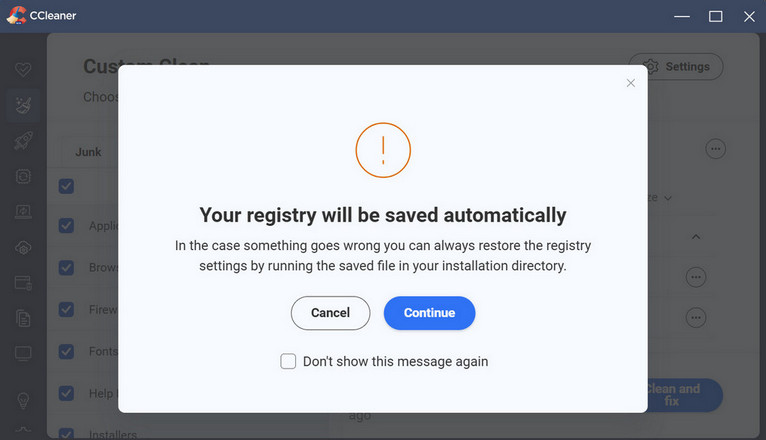
Task: Collapse the section using the up chevron
Action: coord(696,237)
